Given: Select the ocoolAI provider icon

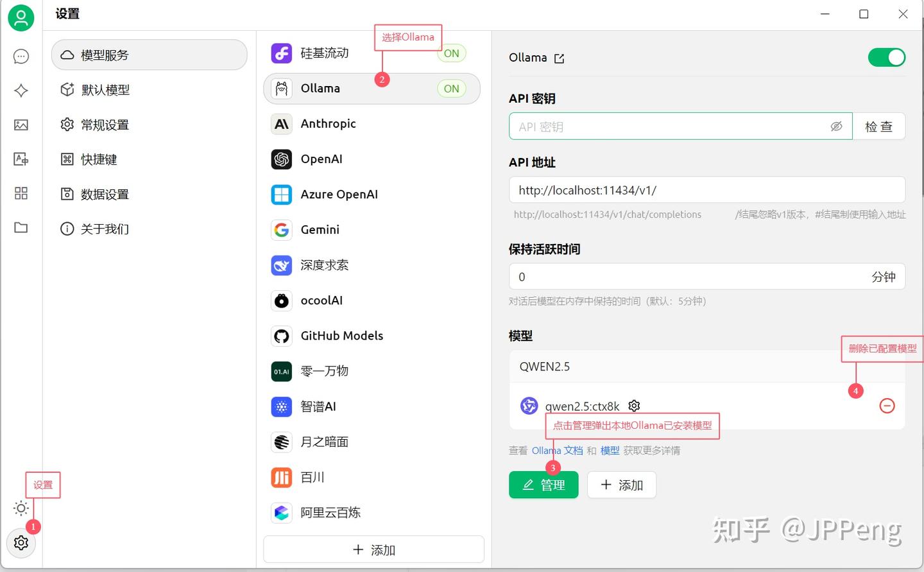Looking at the screenshot, I should coord(282,300).
